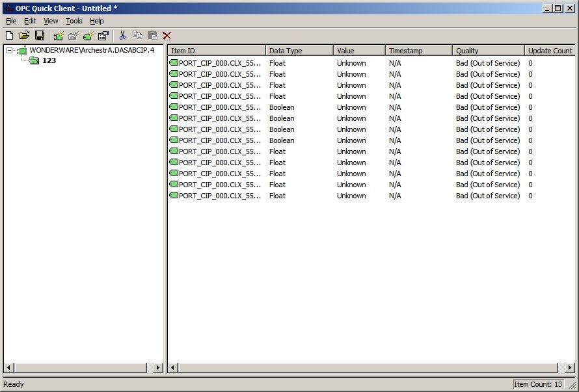Click the Quality column header
579x392 pixels.
point(488,51)
